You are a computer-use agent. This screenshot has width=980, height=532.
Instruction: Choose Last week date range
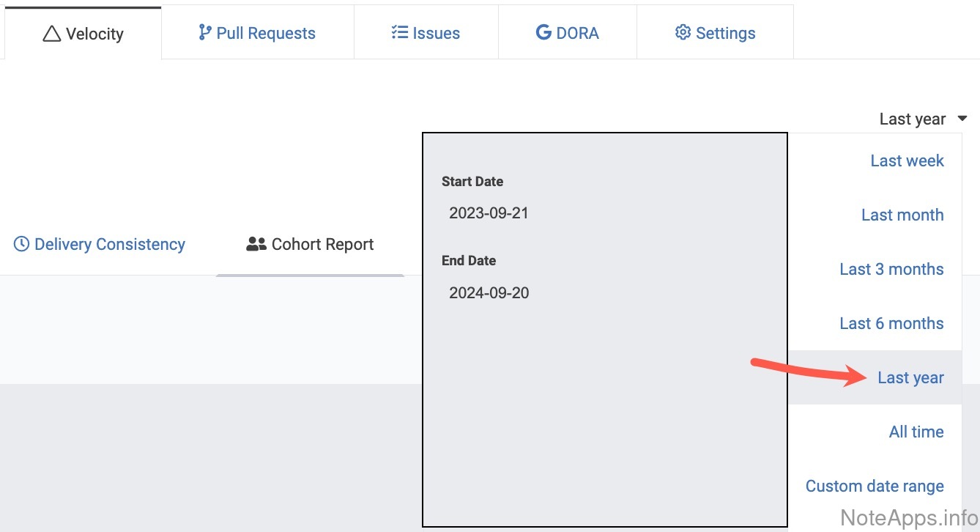click(907, 161)
